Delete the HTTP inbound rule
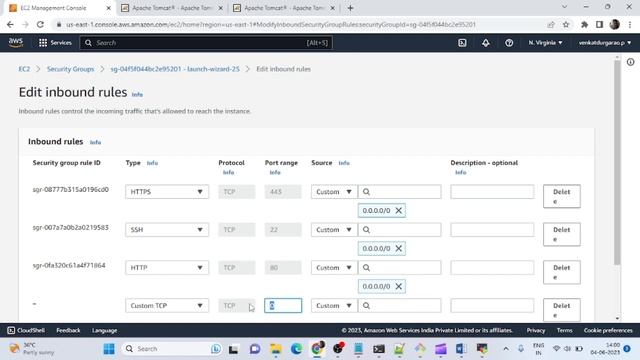This screenshot has height=360, width=640. [x=562, y=272]
